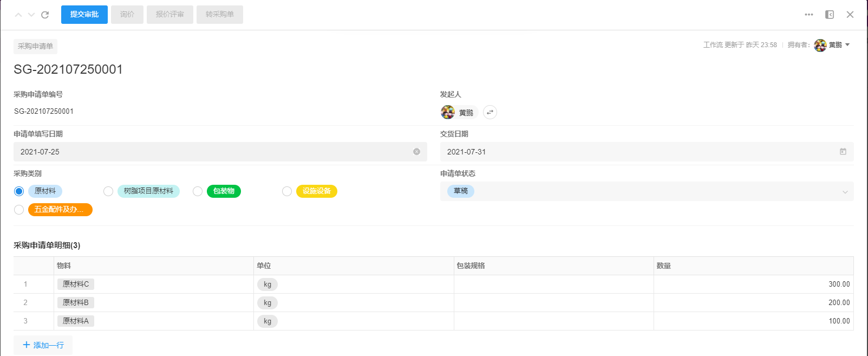
Task: Expand the 申请单状态 dropdown
Action: tap(845, 192)
